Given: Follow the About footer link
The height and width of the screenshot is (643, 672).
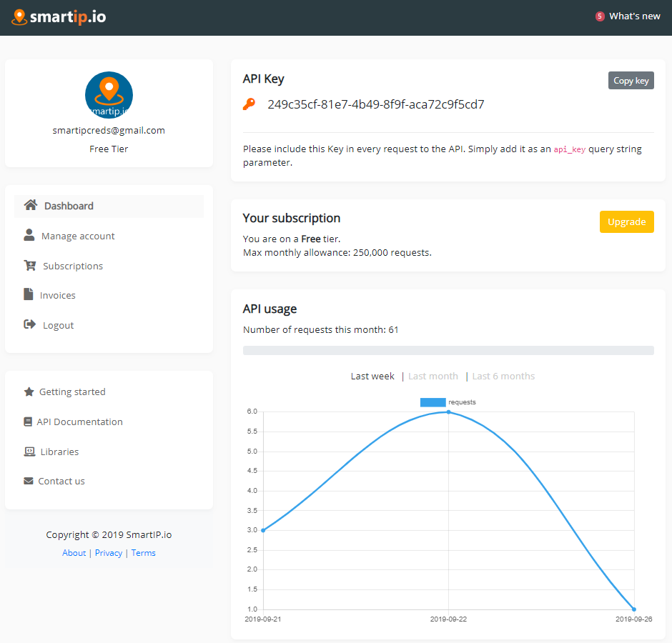Looking at the screenshot, I should [x=74, y=553].
